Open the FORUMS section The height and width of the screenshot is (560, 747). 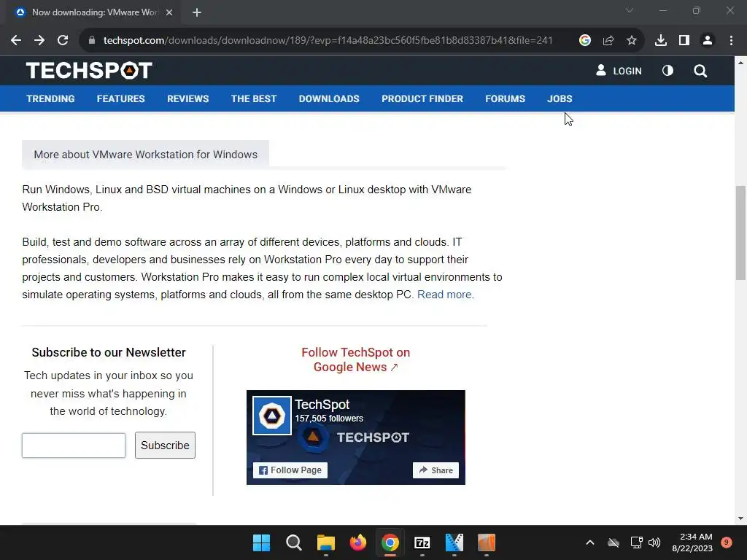[505, 98]
